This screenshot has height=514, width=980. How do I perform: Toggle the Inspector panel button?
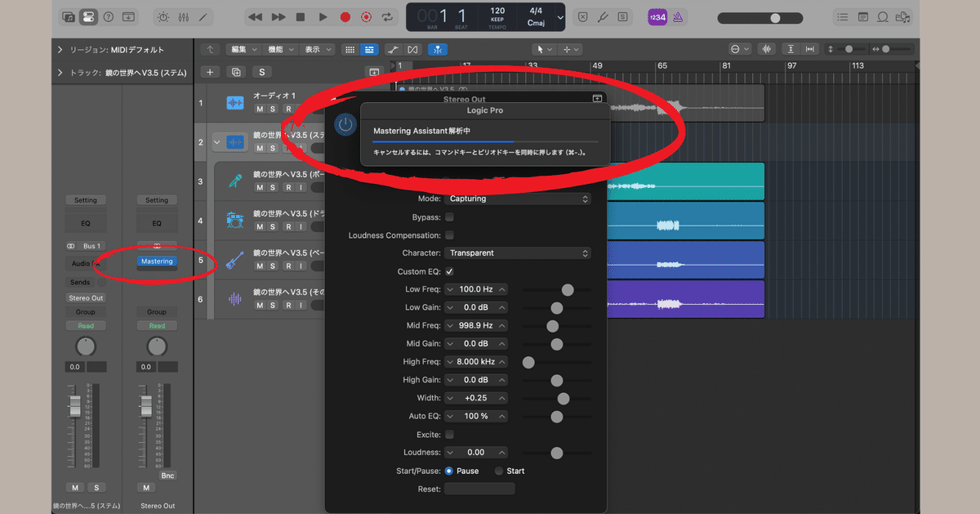(88, 16)
